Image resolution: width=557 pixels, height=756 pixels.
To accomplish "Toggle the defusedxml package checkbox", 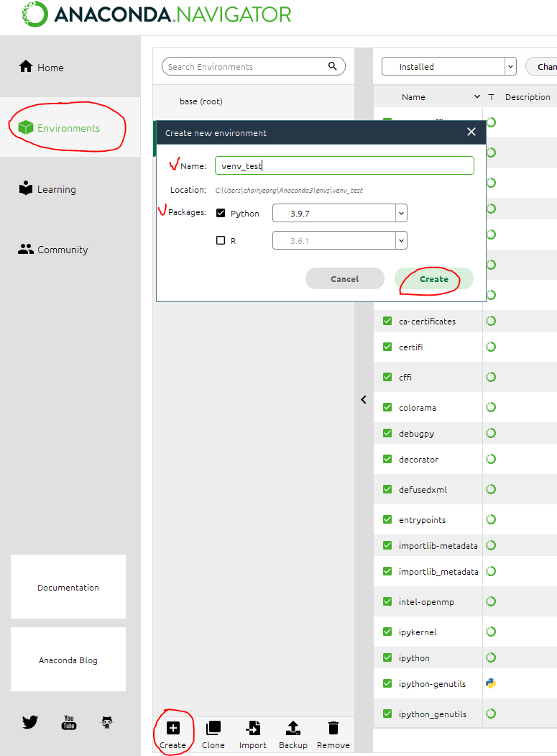I will (x=387, y=489).
